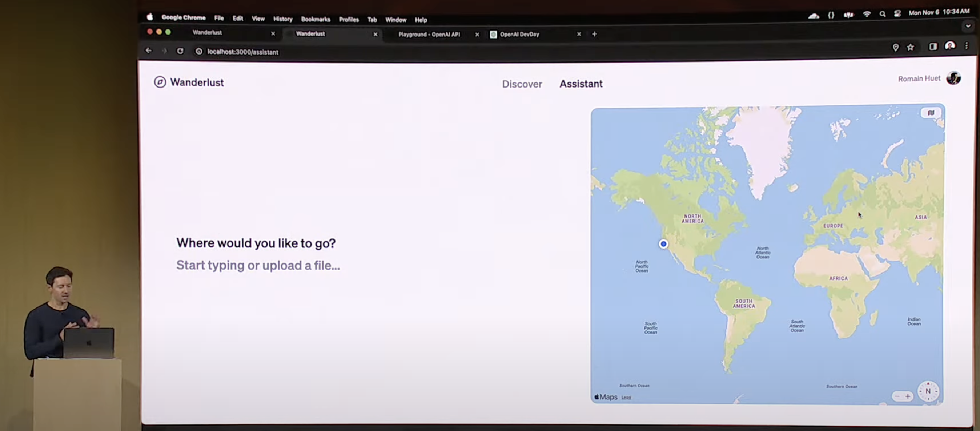This screenshot has width=980, height=431.
Task: Click the Apple Maps logo on the map
Action: pyautogui.click(x=606, y=397)
